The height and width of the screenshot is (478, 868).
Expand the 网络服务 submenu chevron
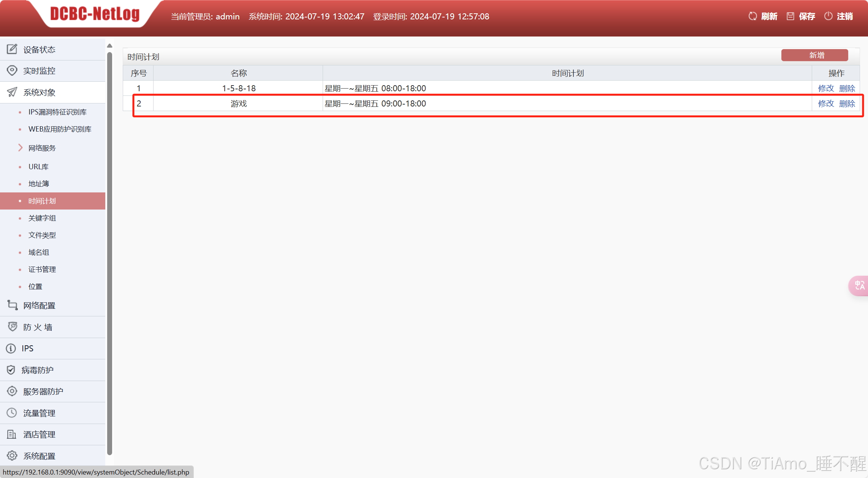21,148
